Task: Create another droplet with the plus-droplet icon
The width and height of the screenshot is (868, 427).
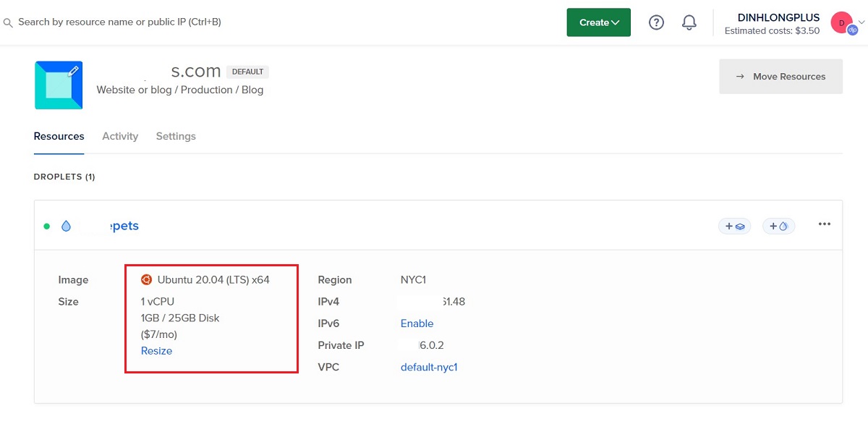Action: [x=778, y=226]
